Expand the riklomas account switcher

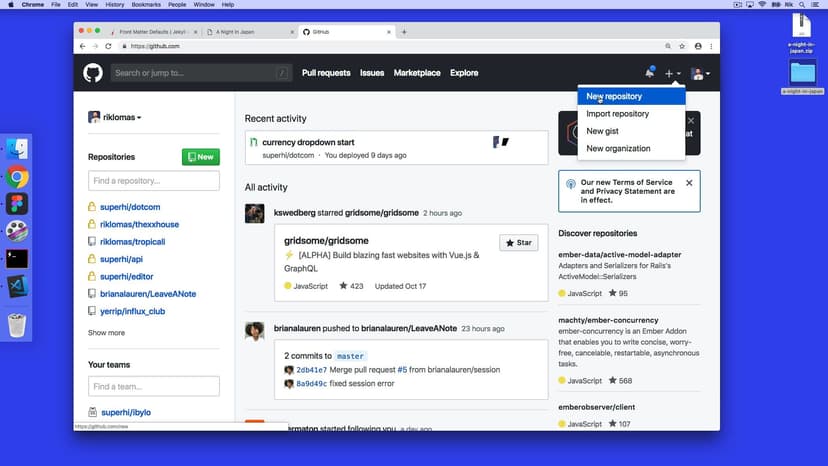pyautogui.click(x=115, y=117)
